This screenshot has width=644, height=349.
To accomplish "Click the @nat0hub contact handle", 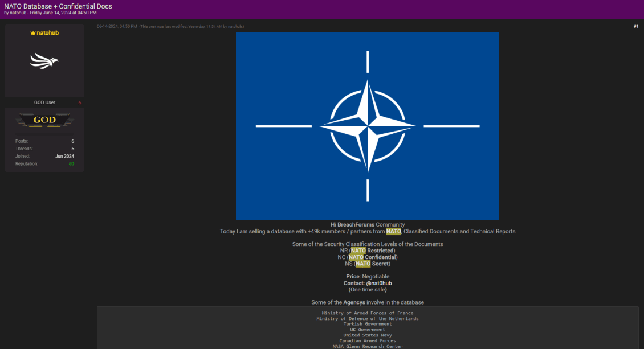I will (378, 284).
